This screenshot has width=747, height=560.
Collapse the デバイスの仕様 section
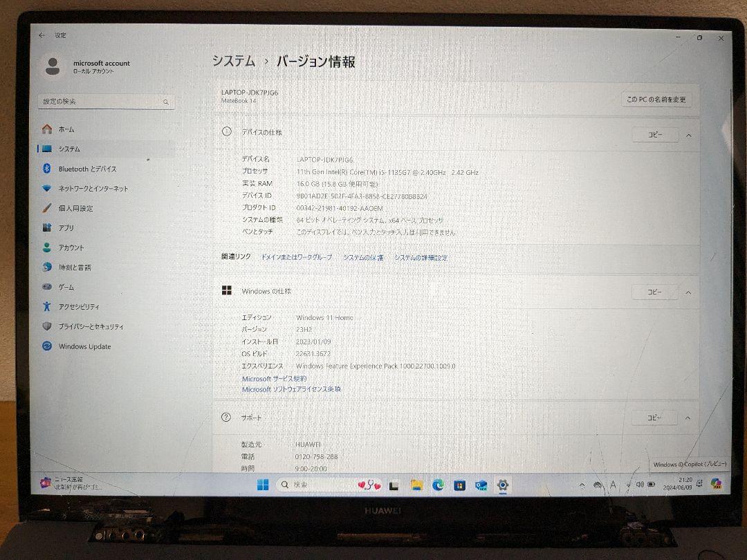(x=688, y=136)
